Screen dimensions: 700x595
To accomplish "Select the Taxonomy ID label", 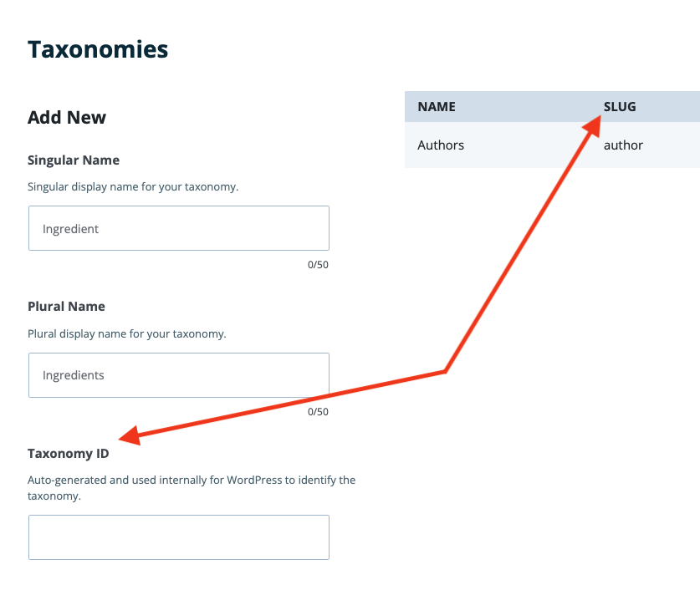I will (x=69, y=453).
